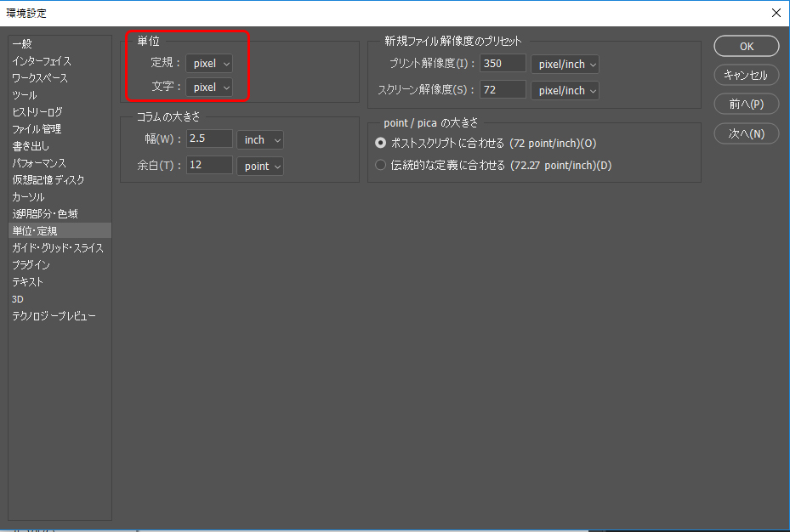
Task: Open the 文字 units dropdown
Action: pos(209,87)
